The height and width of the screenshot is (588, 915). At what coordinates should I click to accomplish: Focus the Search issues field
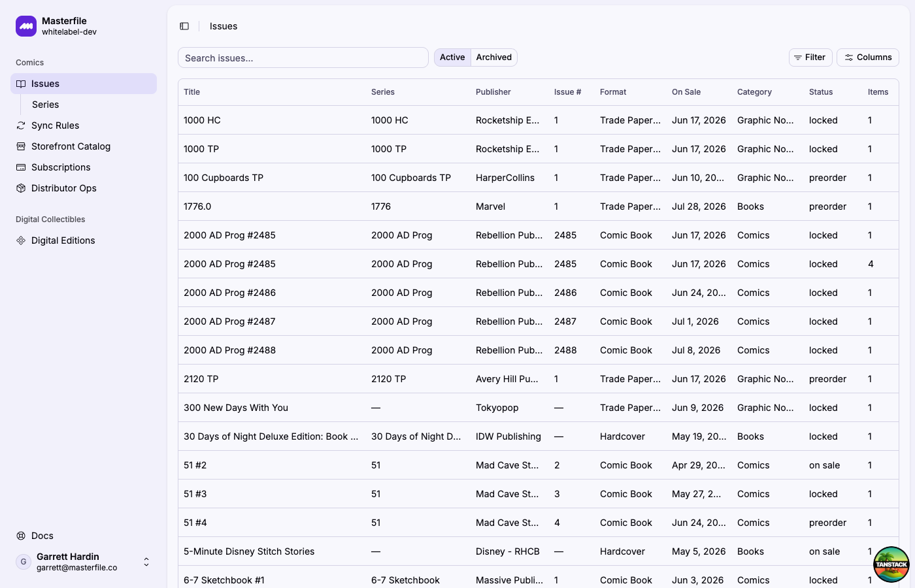tap(303, 57)
